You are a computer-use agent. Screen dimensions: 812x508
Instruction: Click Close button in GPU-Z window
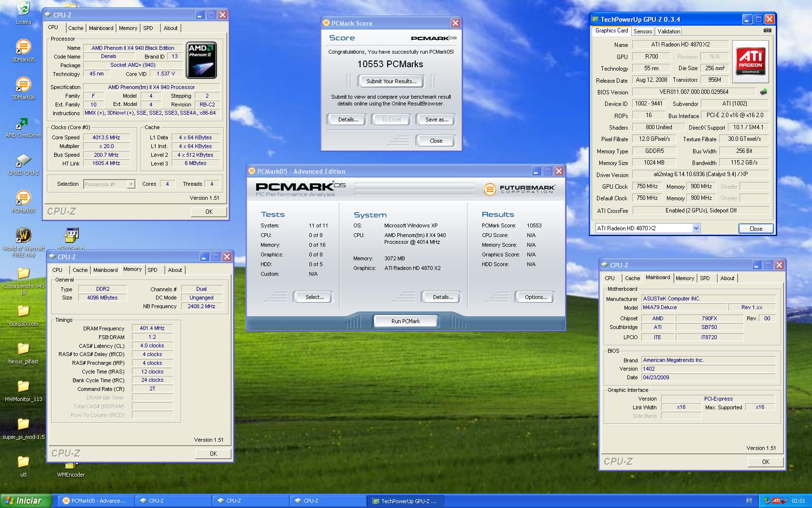pyautogui.click(x=755, y=229)
